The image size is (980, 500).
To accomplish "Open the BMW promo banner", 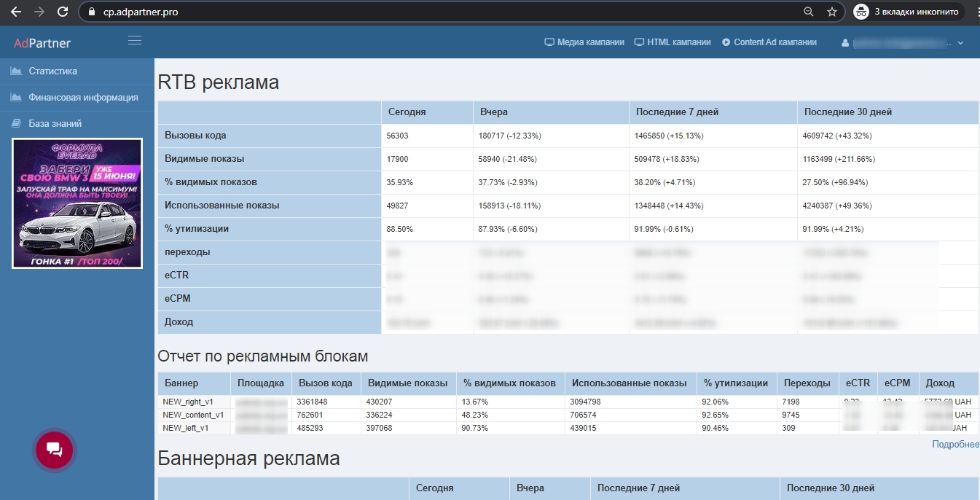I will (77, 203).
